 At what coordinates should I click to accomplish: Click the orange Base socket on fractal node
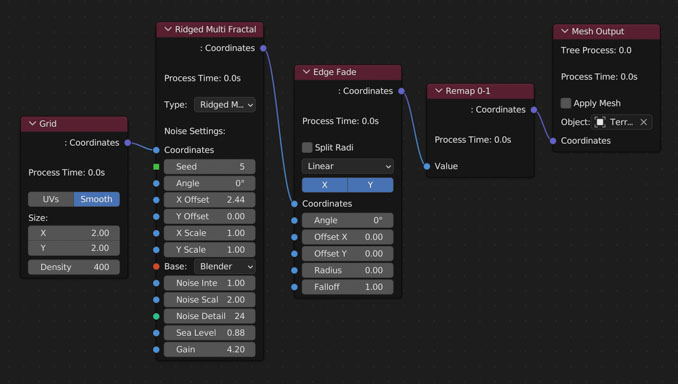coord(156,266)
